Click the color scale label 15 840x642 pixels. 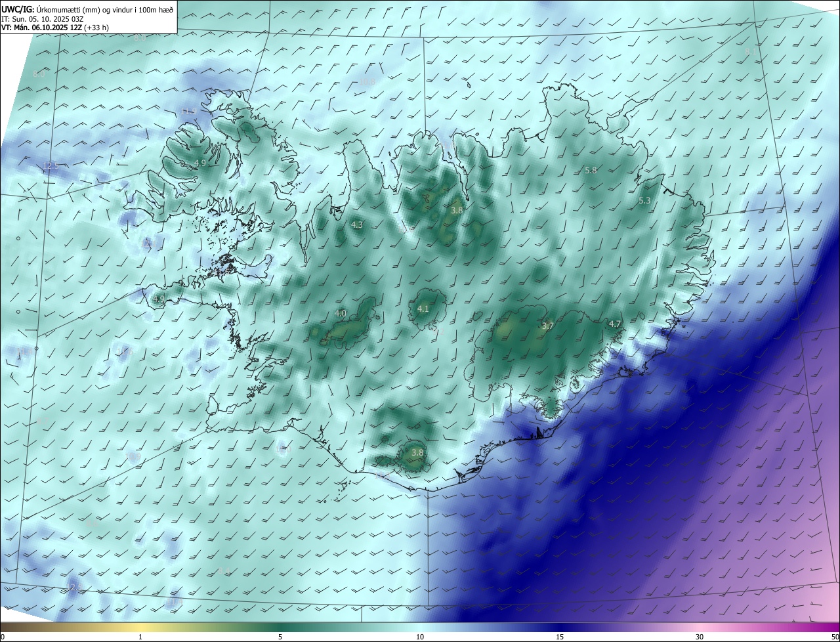tap(560, 637)
